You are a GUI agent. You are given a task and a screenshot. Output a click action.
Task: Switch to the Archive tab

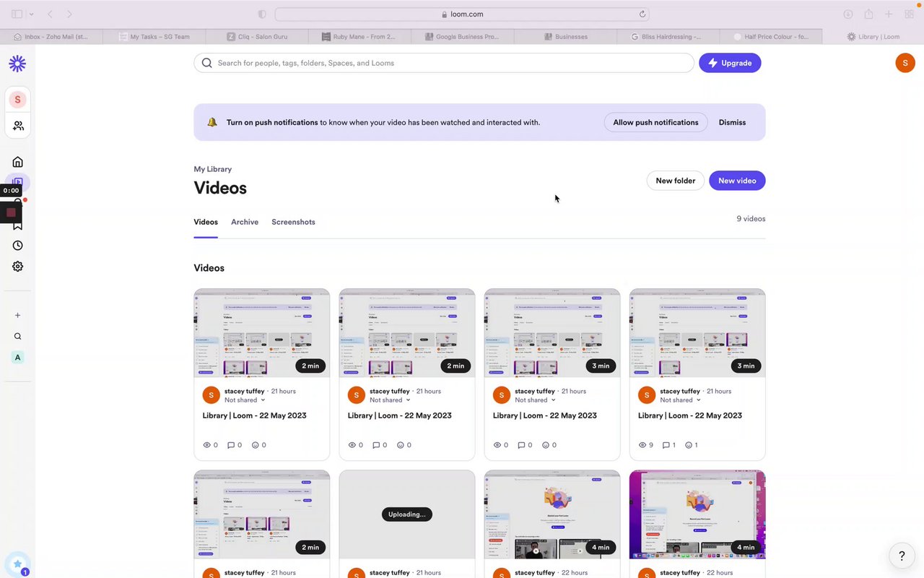(245, 222)
